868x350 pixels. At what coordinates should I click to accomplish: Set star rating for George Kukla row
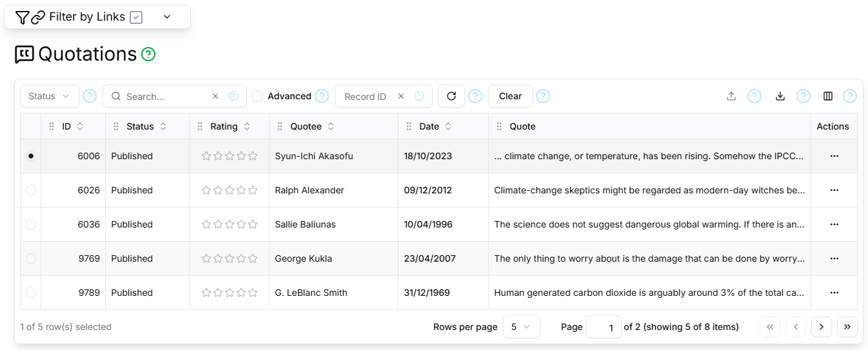(230, 258)
